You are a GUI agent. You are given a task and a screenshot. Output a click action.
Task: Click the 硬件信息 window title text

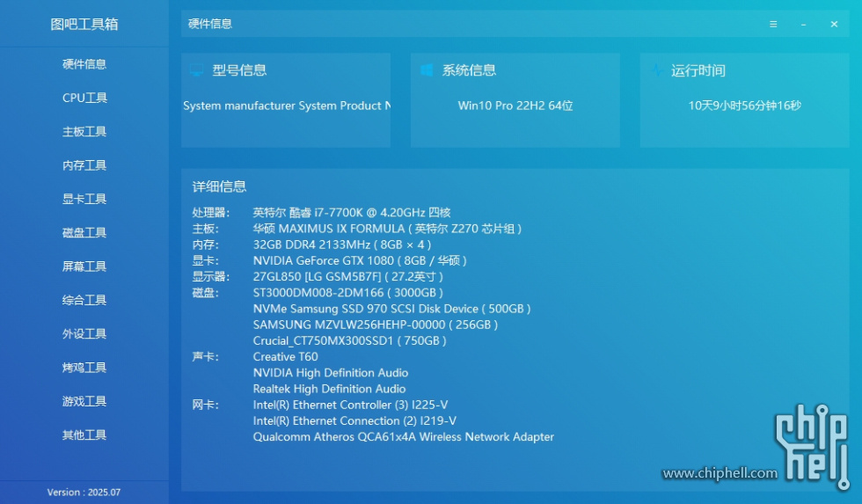click(x=210, y=24)
